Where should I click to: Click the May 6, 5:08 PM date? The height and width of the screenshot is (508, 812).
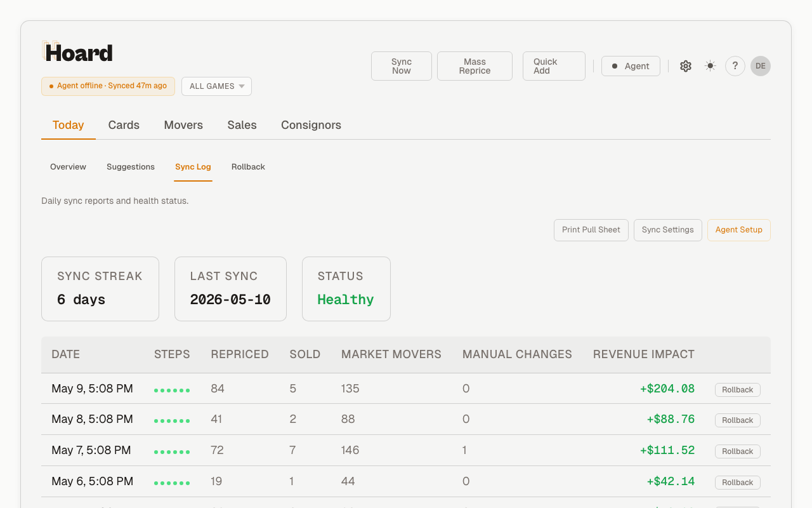pyautogui.click(x=93, y=481)
